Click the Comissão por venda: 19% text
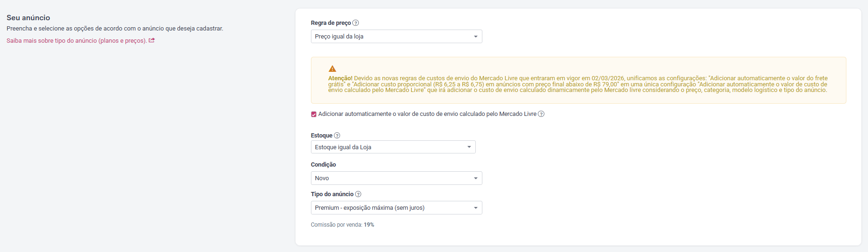868x252 pixels. pos(342,225)
